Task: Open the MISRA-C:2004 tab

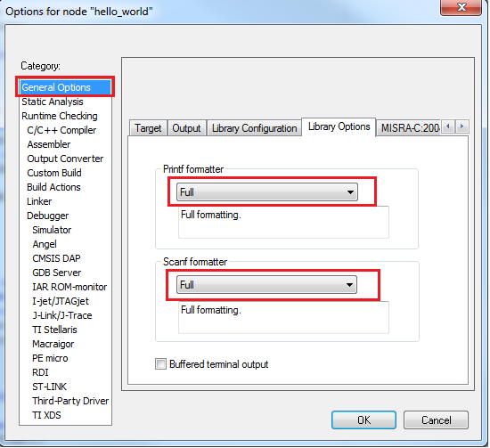Action: 410,128
